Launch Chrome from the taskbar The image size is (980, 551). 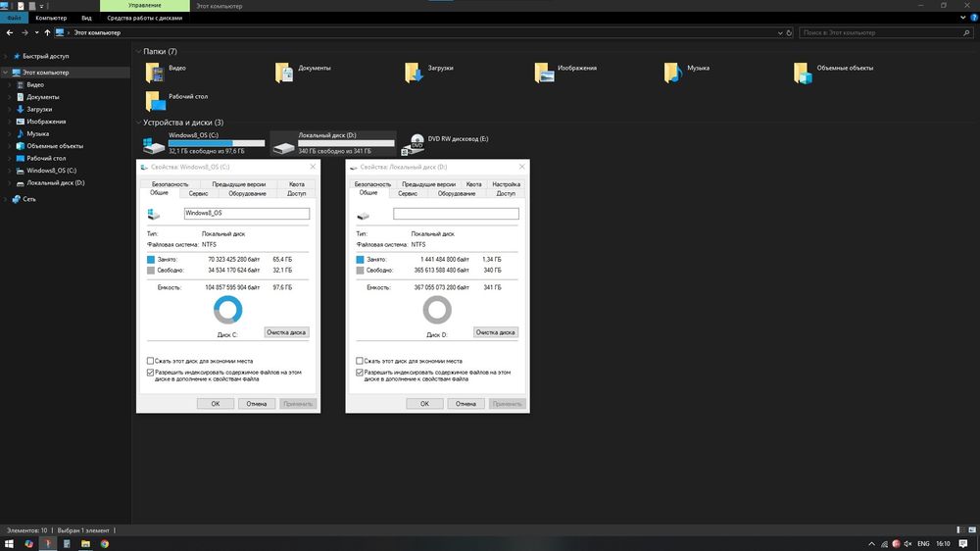click(105, 543)
